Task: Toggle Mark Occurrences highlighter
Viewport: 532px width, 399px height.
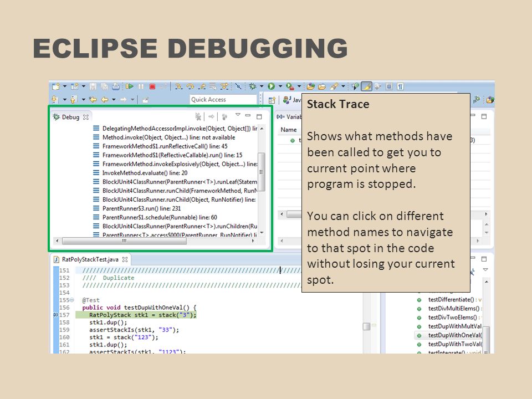Action: (366, 86)
